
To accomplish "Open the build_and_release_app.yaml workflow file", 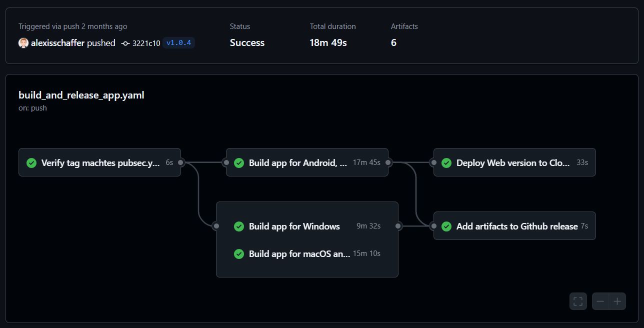I will [x=81, y=95].
